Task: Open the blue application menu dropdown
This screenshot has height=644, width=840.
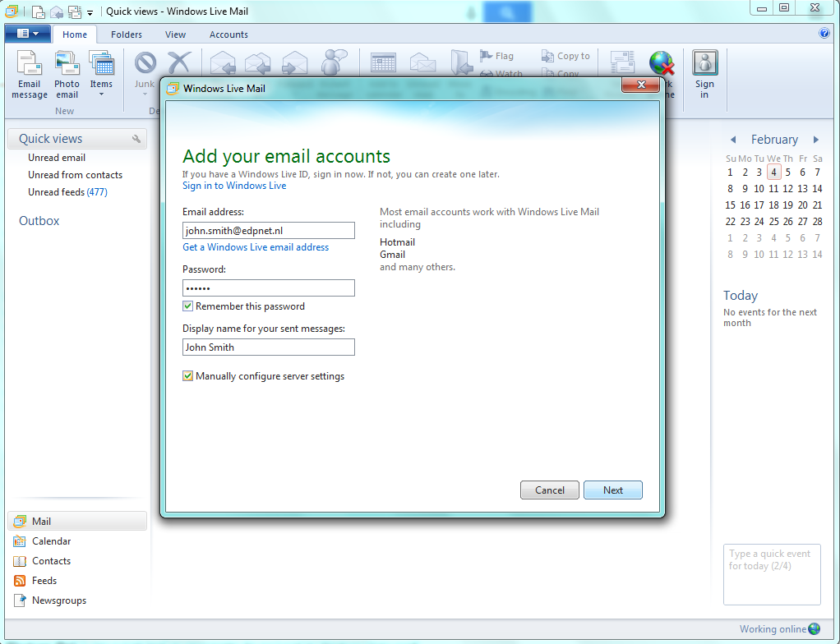Action: coord(28,34)
